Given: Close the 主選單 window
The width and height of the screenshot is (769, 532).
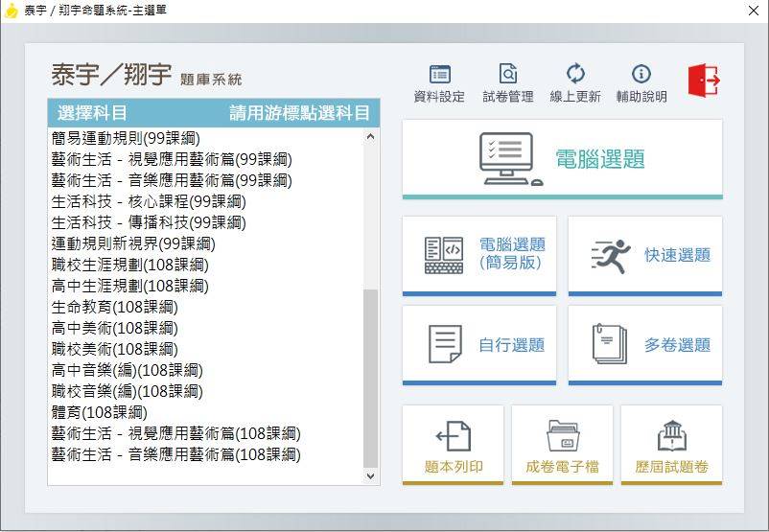Looking at the screenshot, I should click(754, 11).
